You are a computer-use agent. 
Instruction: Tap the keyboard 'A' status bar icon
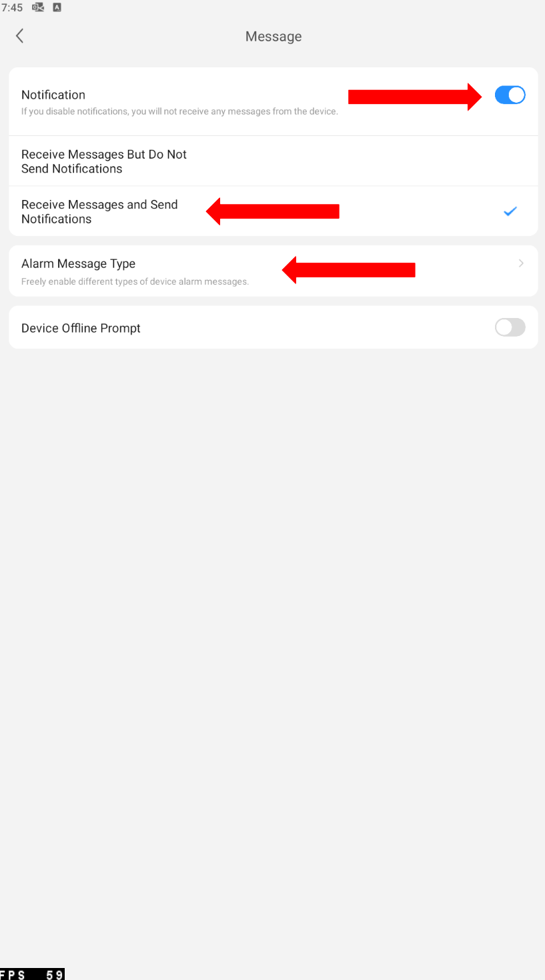(57, 7)
